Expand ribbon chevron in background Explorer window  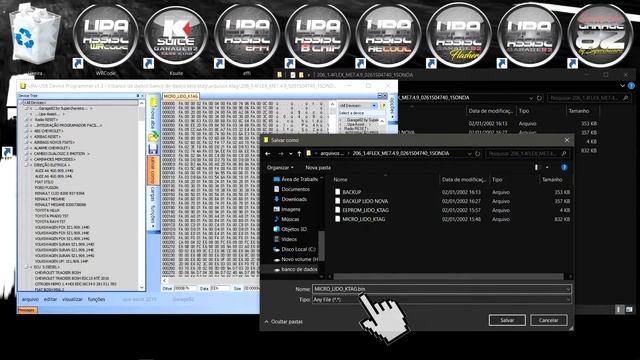(622, 86)
